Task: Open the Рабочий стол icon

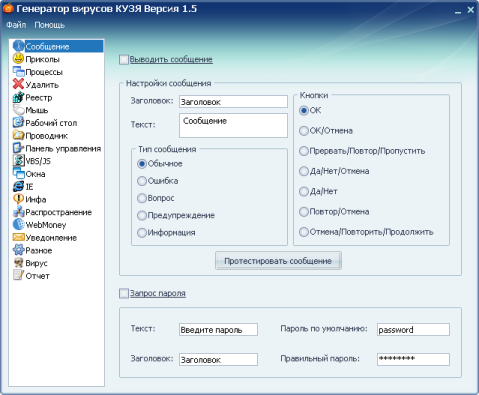Action: pyautogui.click(x=18, y=122)
